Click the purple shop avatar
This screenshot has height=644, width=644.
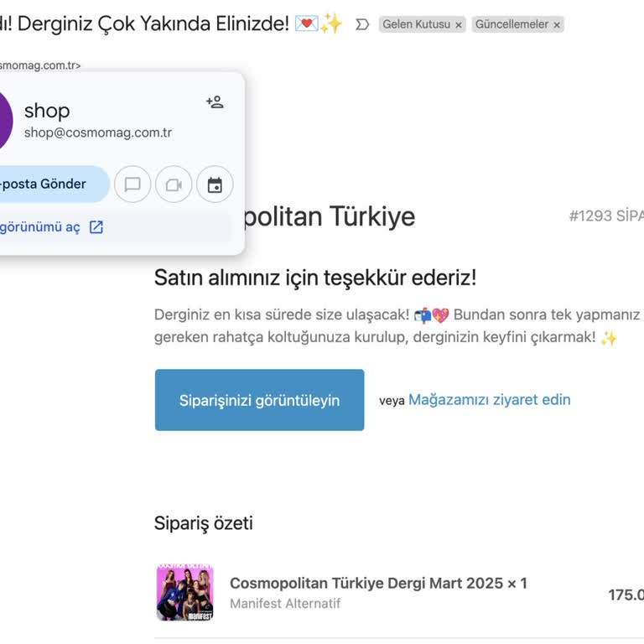(5, 121)
